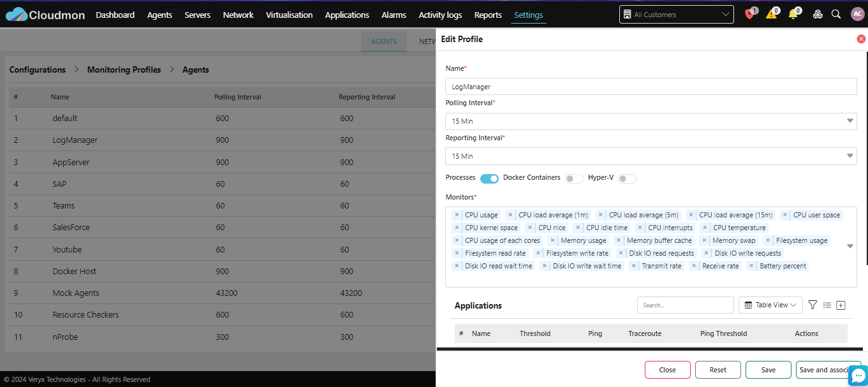Remove the Transmit rate tag
The height and width of the screenshot is (387, 868).
coord(633,266)
